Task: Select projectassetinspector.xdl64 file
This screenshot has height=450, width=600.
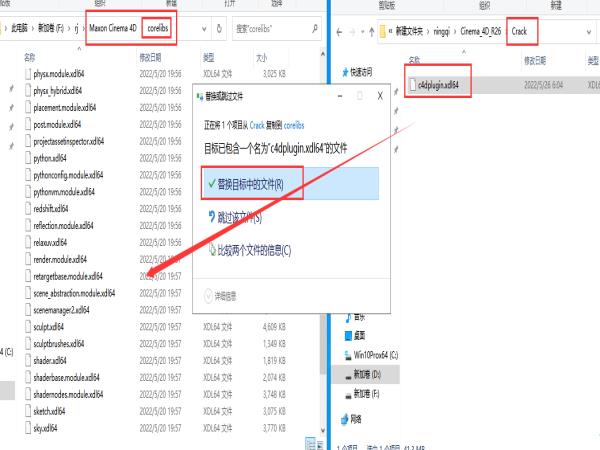Action: (65, 141)
